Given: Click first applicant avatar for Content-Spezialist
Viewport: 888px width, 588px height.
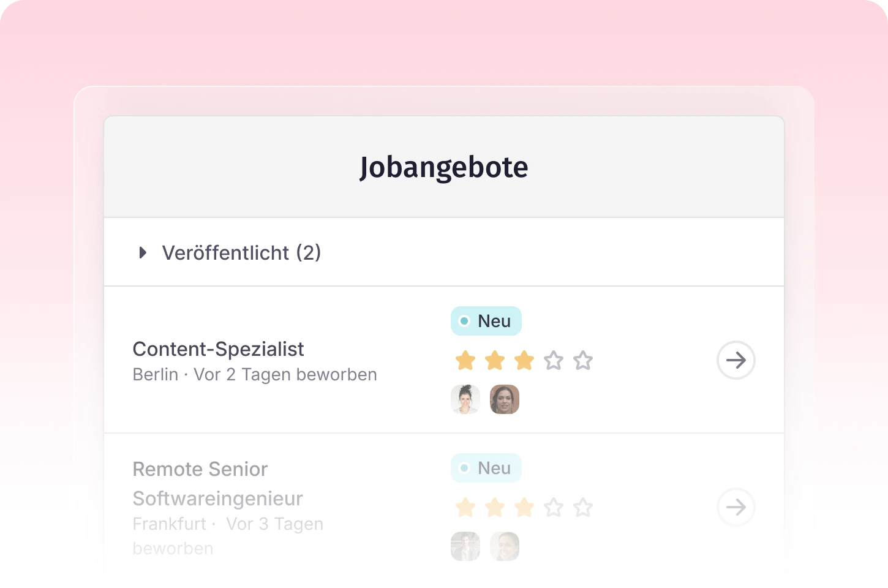Looking at the screenshot, I should (465, 399).
